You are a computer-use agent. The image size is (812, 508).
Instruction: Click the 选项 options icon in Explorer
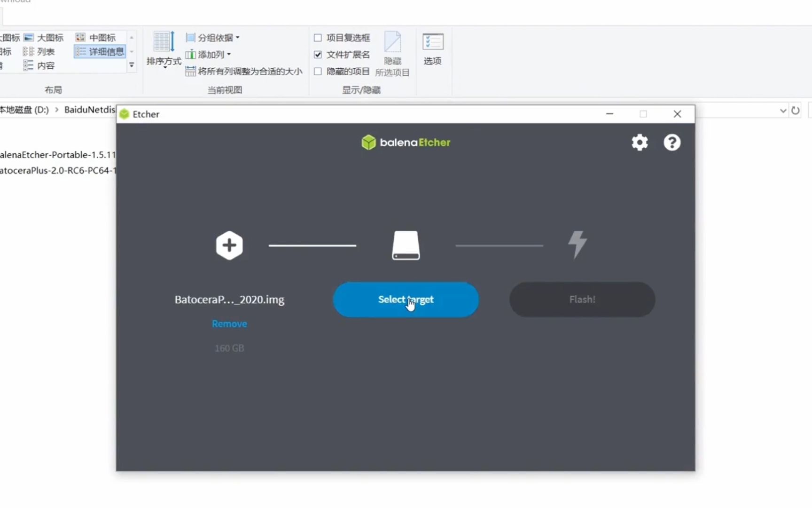[x=433, y=49]
